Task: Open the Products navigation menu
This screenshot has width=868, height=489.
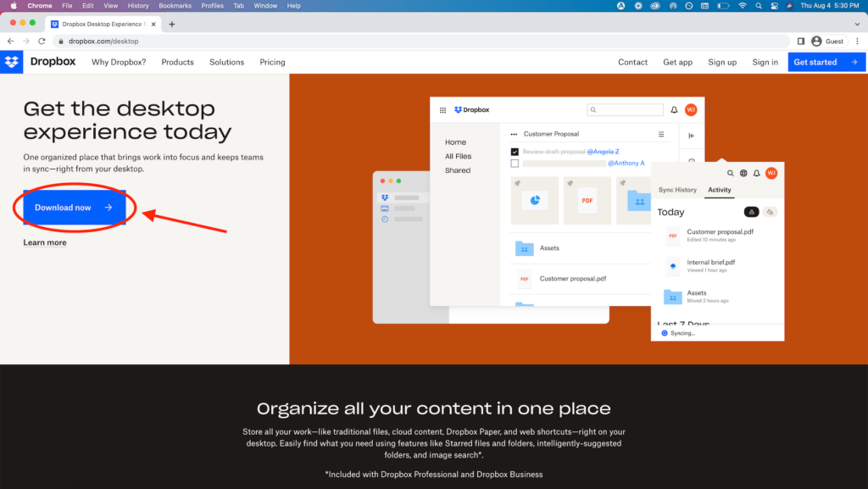Action: [178, 63]
